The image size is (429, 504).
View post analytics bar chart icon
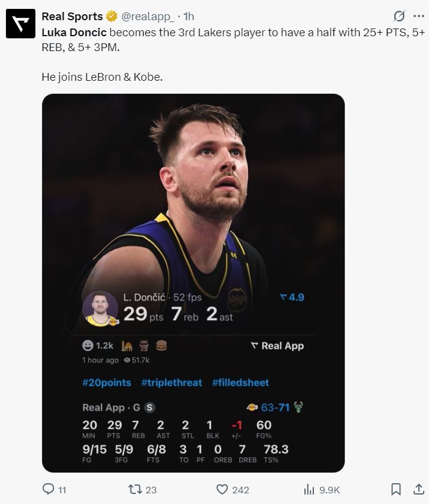[x=309, y=489]
